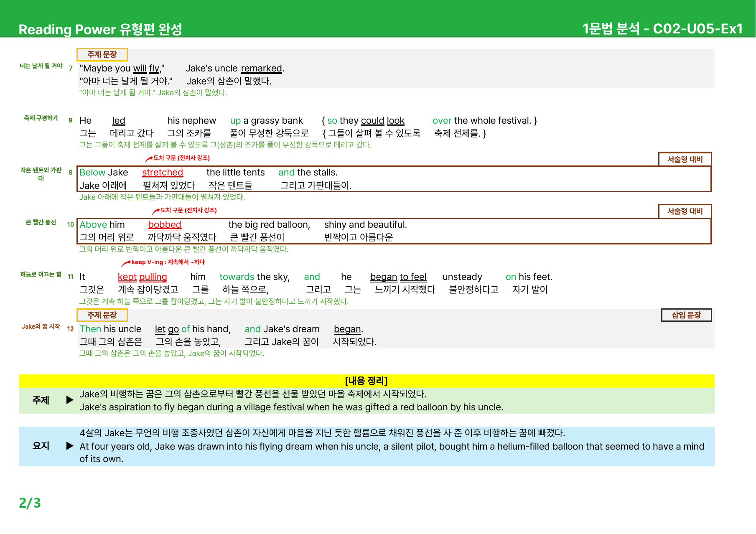This screenshot has width=756, height=534.
Task: Click the page indicator '2/3'
Action: tap(30, 503)
